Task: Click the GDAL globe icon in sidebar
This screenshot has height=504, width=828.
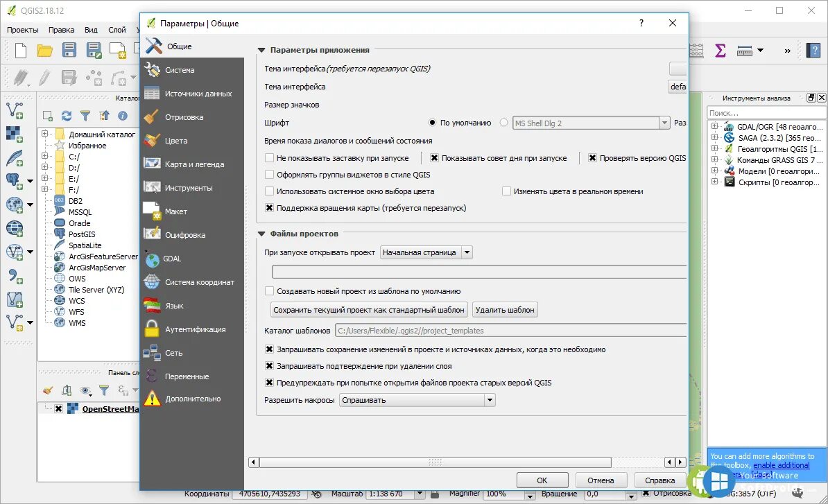Action: [x=152, y=259]
